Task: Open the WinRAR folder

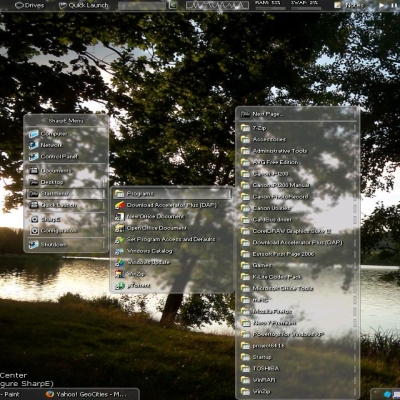Action: coord(298,380)
